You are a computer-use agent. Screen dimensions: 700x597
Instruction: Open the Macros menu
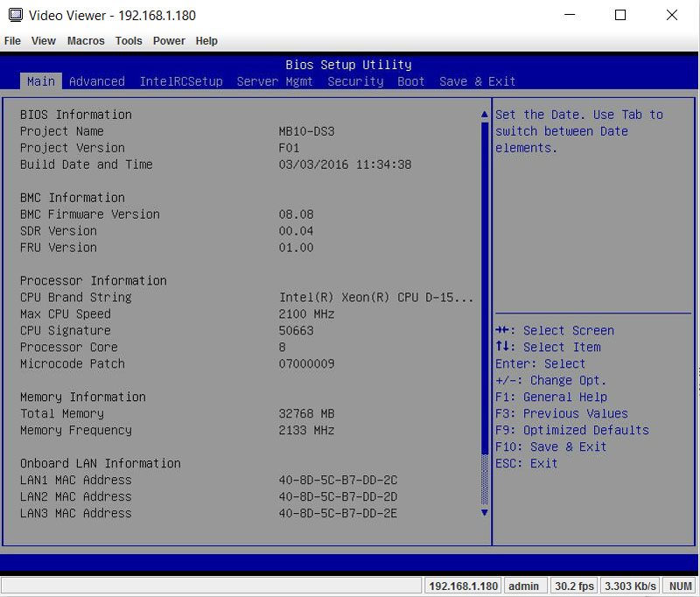coord(86,41)
